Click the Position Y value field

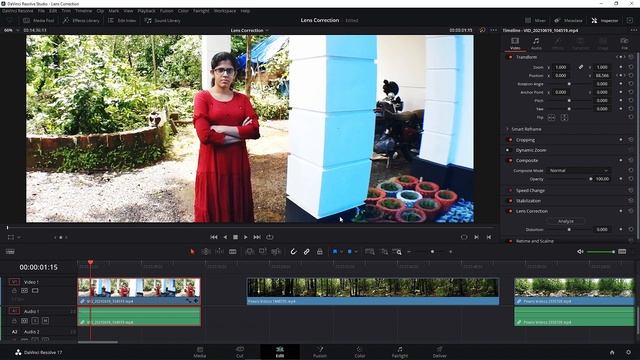[x=602, y=76]
